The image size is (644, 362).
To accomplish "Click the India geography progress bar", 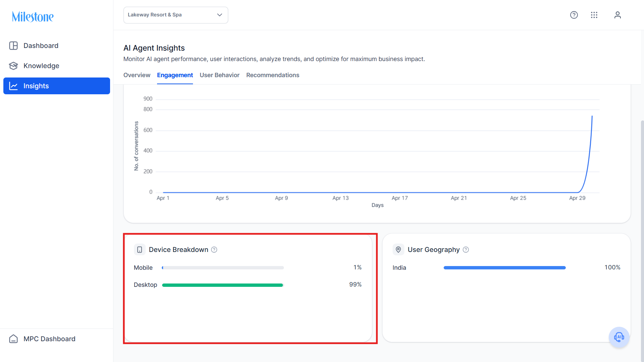I will 505,268.
